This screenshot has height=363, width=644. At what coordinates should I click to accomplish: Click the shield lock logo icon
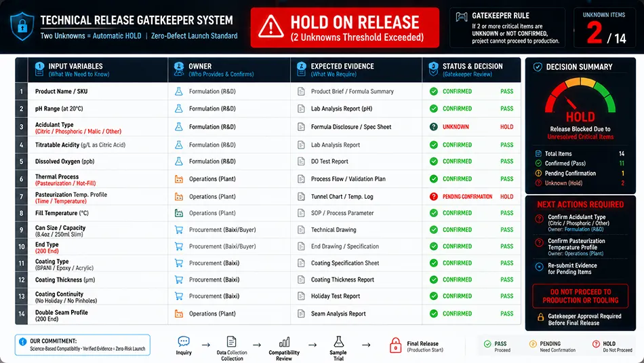(22, 26)
